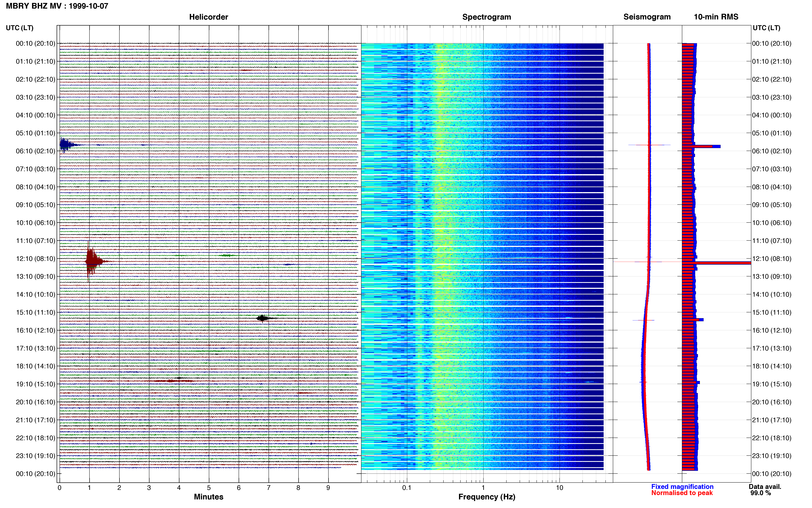Click the RMS spike bar near 06:00

[x=701, y=146]
